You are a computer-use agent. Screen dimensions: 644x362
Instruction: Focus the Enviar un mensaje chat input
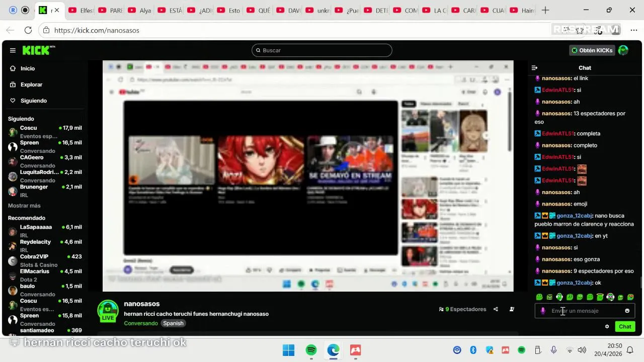585,311
